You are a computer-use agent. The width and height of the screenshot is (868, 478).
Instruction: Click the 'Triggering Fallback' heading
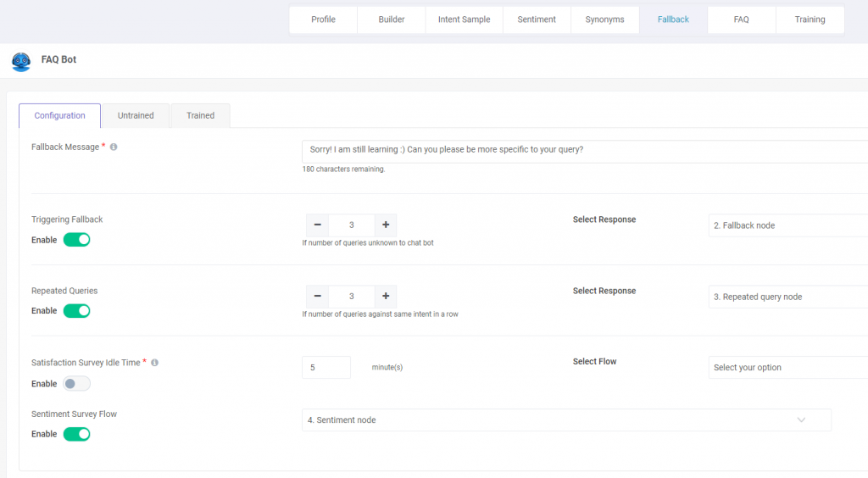click(x=67, y=220)
